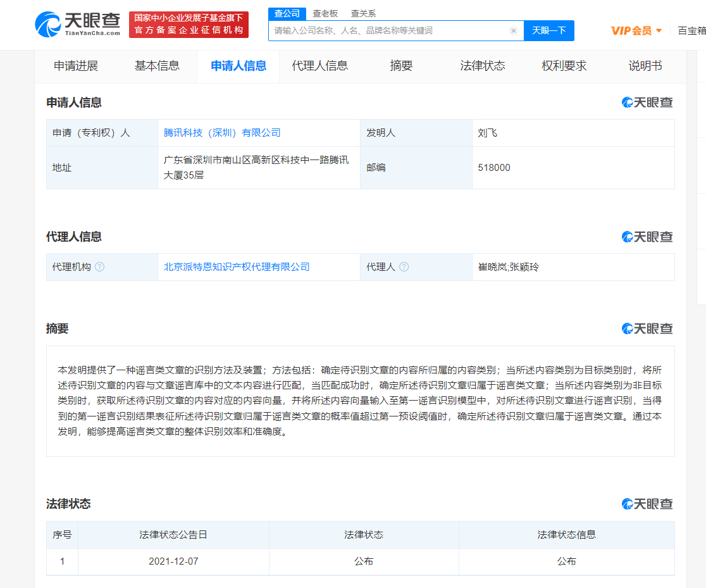Click the 申请人信息 section heading
706x588 pixels.
pyautogui.click(x=74, y=103)
